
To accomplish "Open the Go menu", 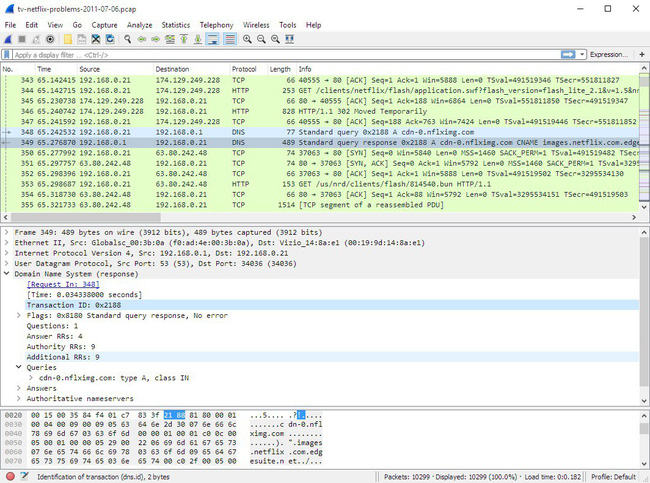I will point(77,25).
